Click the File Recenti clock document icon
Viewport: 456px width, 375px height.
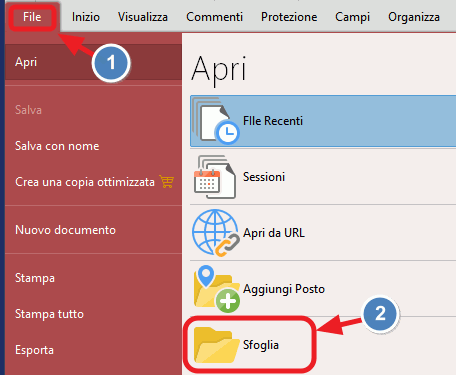pyautogui.click(x=216, y=121)
